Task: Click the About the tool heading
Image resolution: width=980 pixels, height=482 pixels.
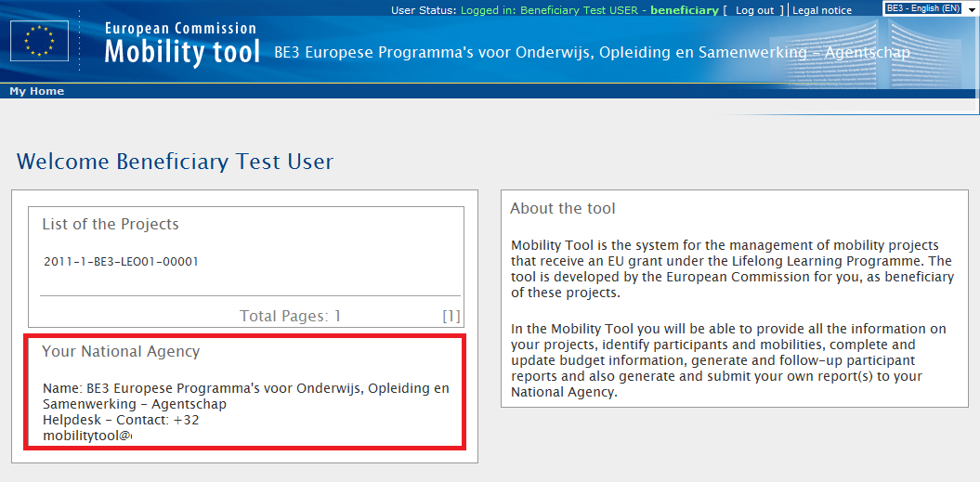Action: click(563, 209)
